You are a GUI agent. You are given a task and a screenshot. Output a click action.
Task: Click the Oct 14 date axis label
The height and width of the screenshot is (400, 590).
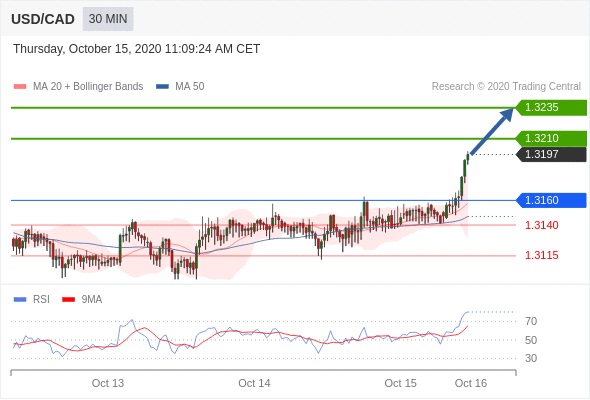click(254, 383)
